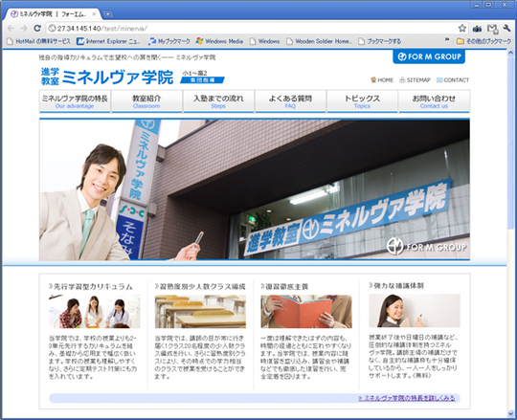The height and width of the screenshot is (420, 517).
Task: Click the 先行学習型カリキュラム heading
Action: click(91, 287)
